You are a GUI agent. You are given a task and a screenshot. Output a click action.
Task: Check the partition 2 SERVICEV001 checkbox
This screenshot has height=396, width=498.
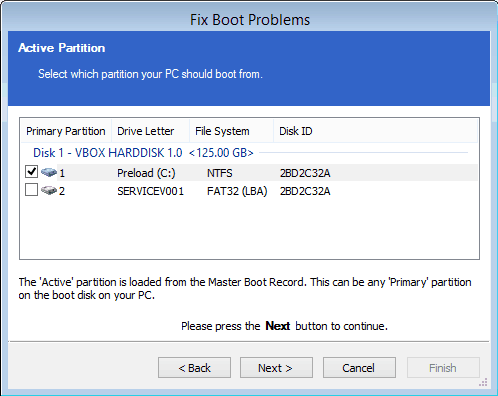click(31, 190)
